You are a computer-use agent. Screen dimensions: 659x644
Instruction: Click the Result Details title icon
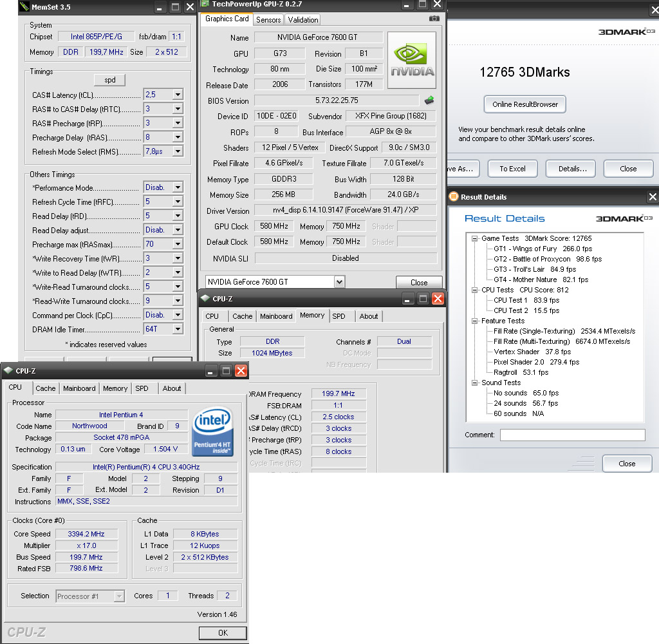pyautogui.click(x=454, y=196)
